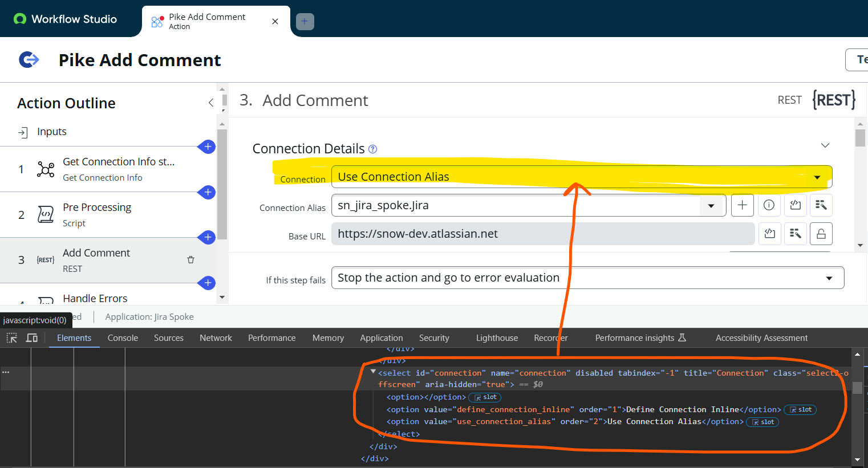
Task: Click the Get Connection Info step icon
Action: [46, 169]
